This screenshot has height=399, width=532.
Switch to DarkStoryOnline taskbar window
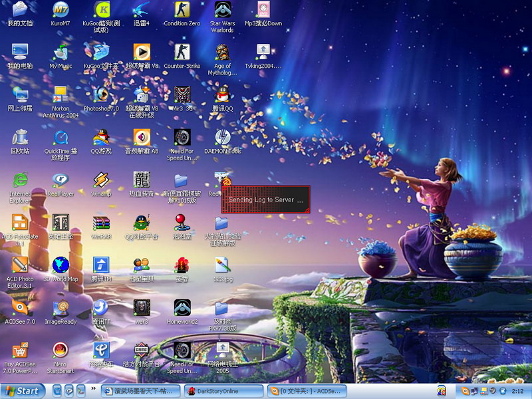click(223, 391)
